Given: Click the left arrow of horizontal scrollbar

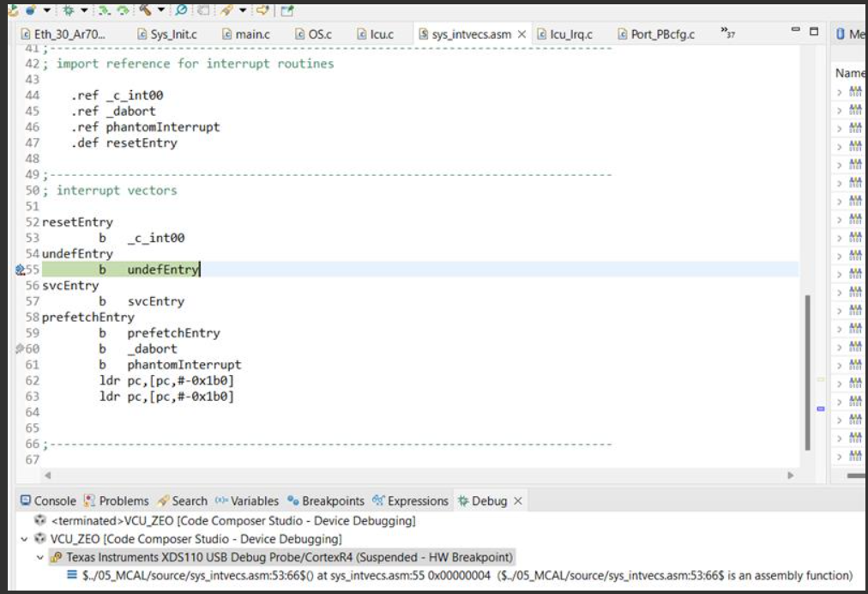Looking at the screenshot, I should coord(48,475).
